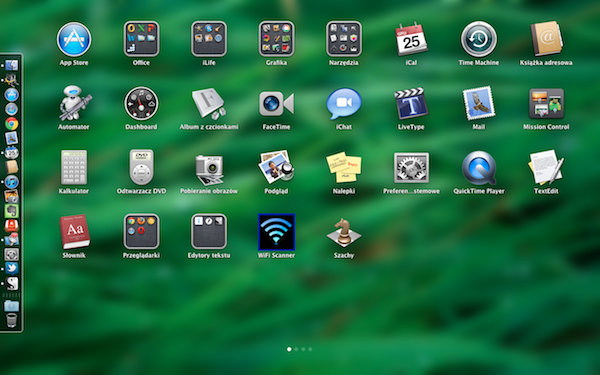Click the Address Book icon in the Dock
The image size is (600, 375).
[11, 167]
